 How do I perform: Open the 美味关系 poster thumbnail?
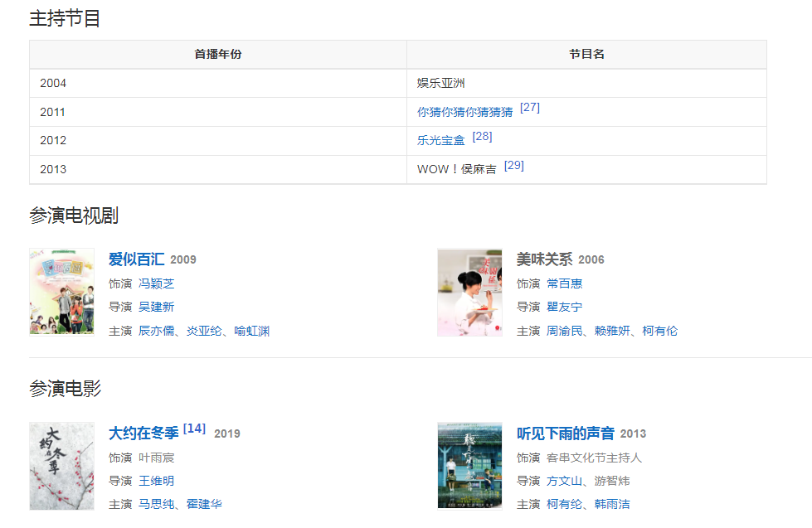(469, 292)
